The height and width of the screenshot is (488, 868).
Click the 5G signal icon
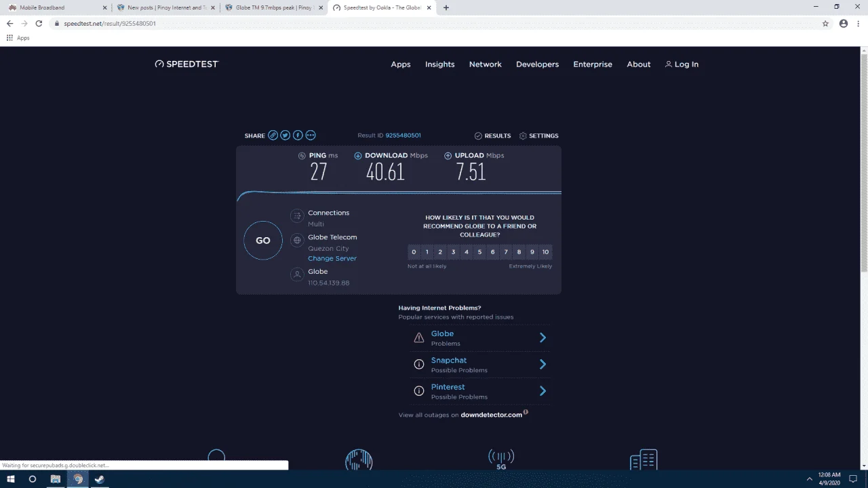(501, 459)
